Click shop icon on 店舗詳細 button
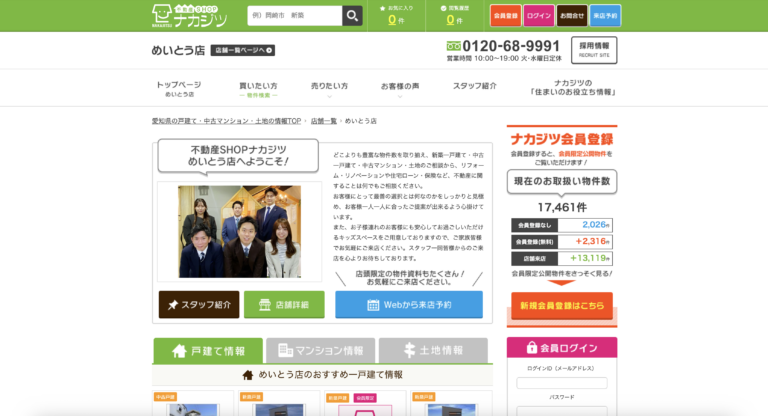768x416 pixels. (x=264, y=305)
